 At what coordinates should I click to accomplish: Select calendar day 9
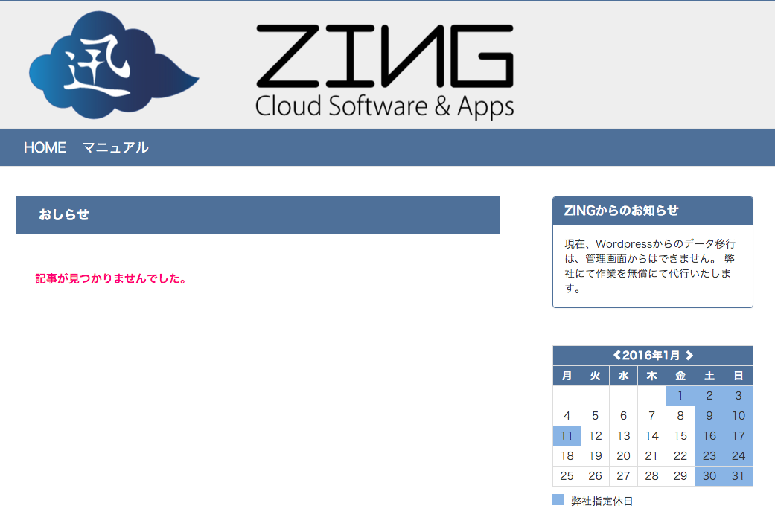[709, 416]
